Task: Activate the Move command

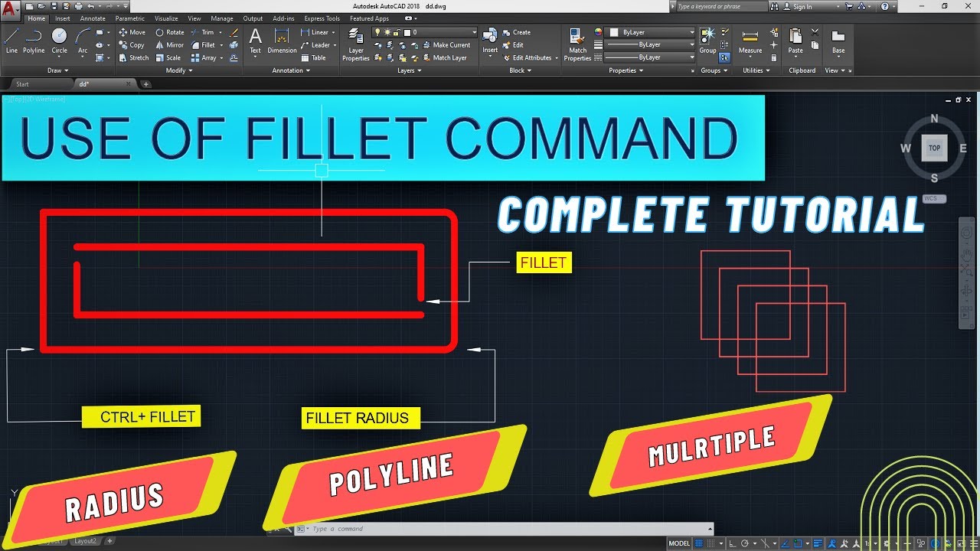Action: [132, 32]
